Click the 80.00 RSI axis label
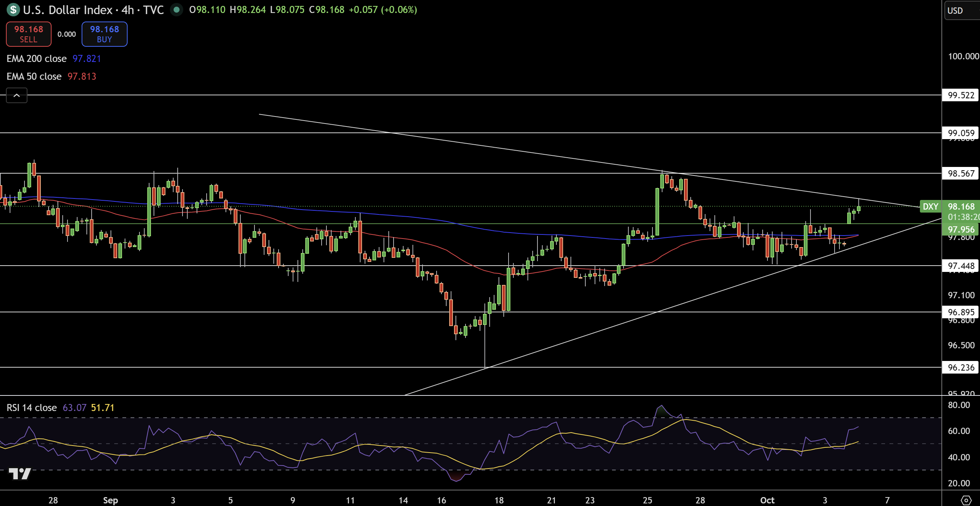 coord(959,405)
